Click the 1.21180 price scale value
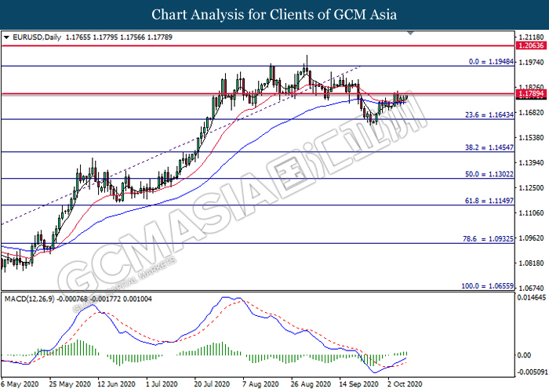The image size is (549, 392). 532,37
